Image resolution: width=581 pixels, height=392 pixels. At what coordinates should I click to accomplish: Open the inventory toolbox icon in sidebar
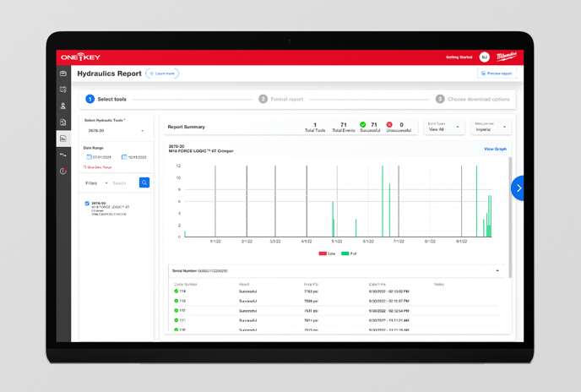pyautogui.click(x=63, y=73)
